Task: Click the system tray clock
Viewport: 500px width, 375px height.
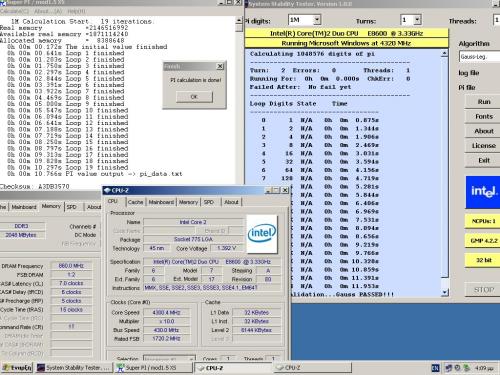Action: click(485, 368)
